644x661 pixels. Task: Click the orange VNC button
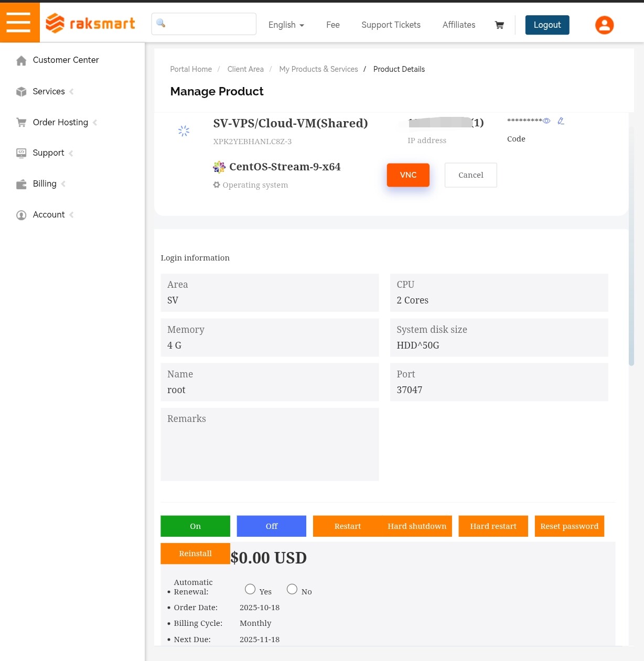coord(408,175)
